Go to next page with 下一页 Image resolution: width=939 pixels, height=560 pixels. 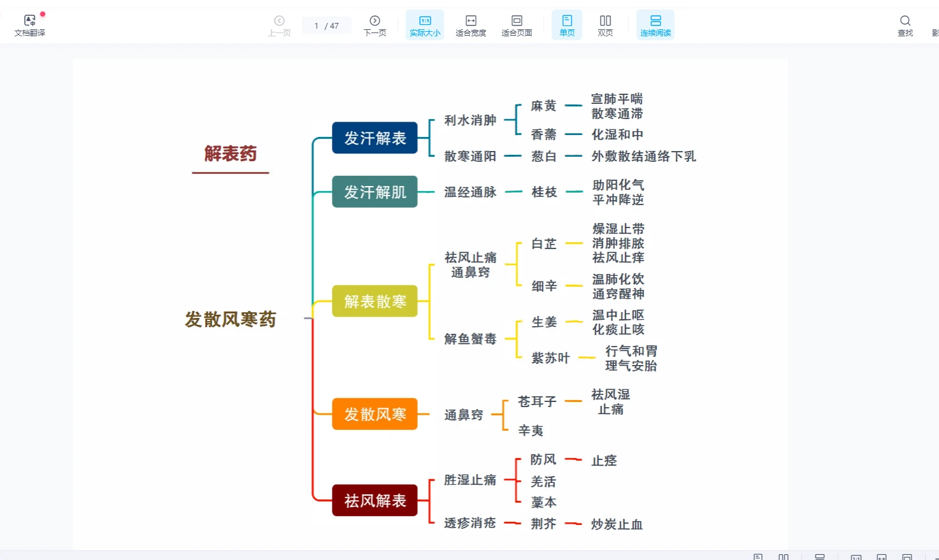[375, 25]
